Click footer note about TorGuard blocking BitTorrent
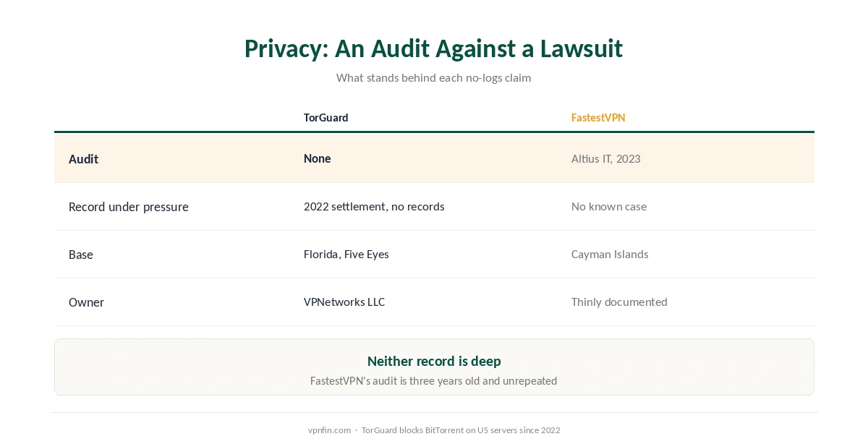 [461, 430]
